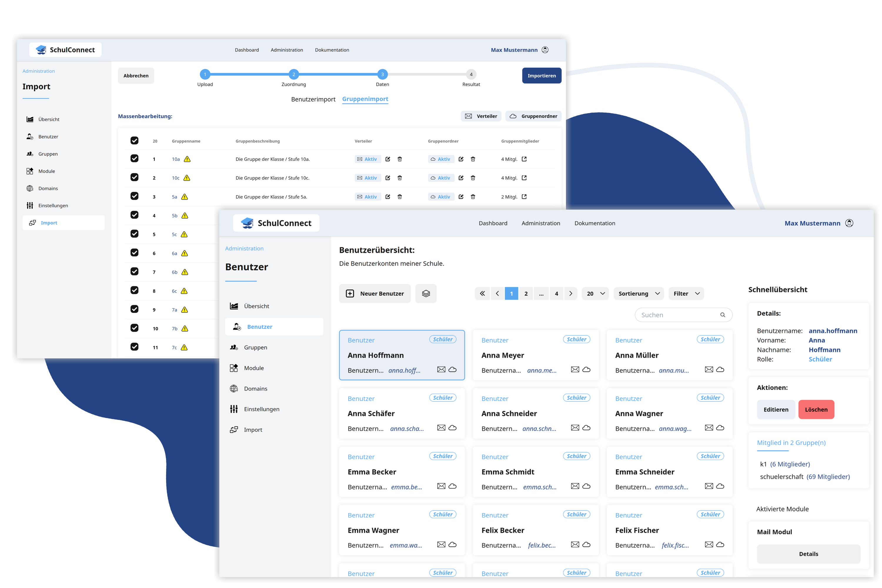This screenshot has width=882, height=588.
Task: Switch to the Gruppenimport tab
Action: tap(365, 99)
